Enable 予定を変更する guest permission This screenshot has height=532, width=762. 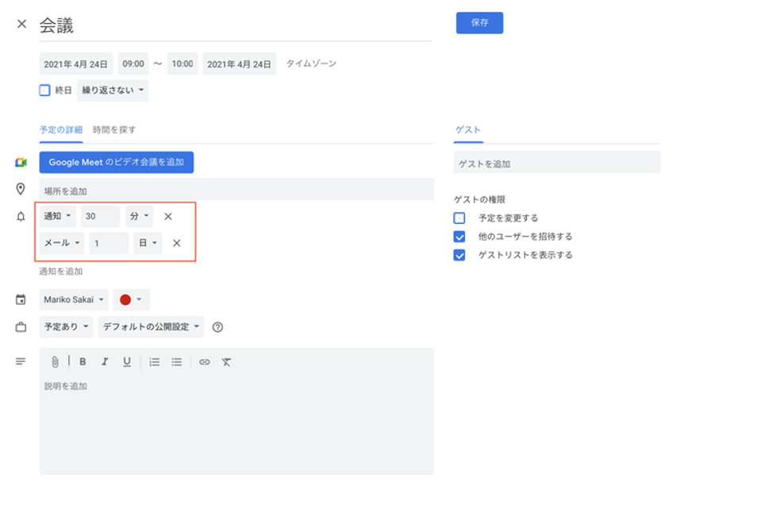pos(460,218)
